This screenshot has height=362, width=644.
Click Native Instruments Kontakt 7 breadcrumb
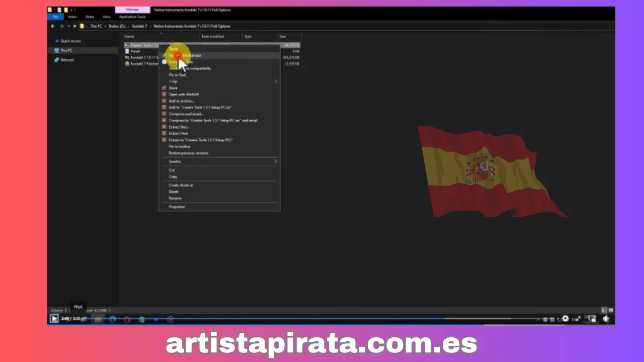click(192, 26)
